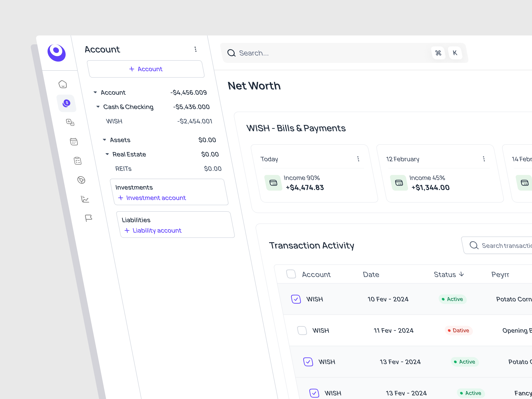Click the Net Worth heading
This screenshot has width=532, height=399.
point(254,86)
